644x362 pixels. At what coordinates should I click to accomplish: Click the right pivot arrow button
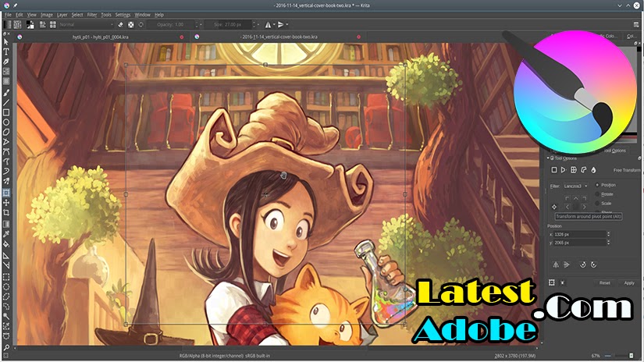585,207
